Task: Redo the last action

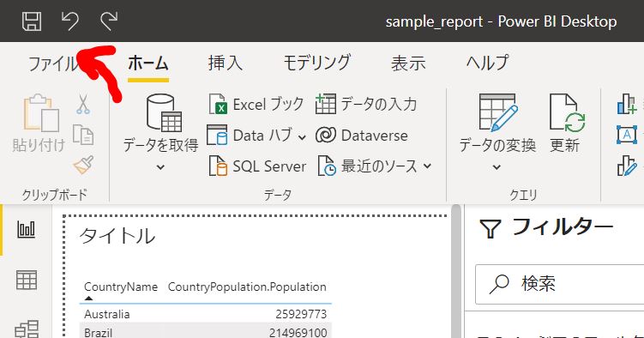Action: click(109, 21)
